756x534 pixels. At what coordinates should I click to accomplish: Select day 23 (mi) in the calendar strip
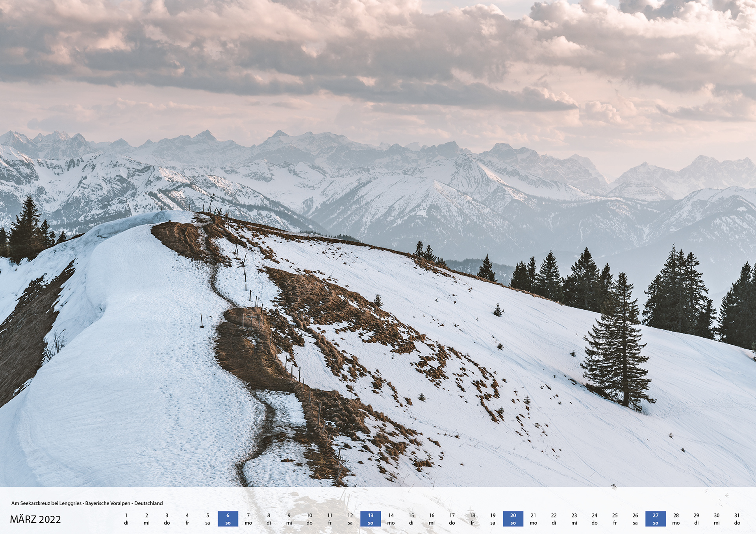tap(574, 519)
